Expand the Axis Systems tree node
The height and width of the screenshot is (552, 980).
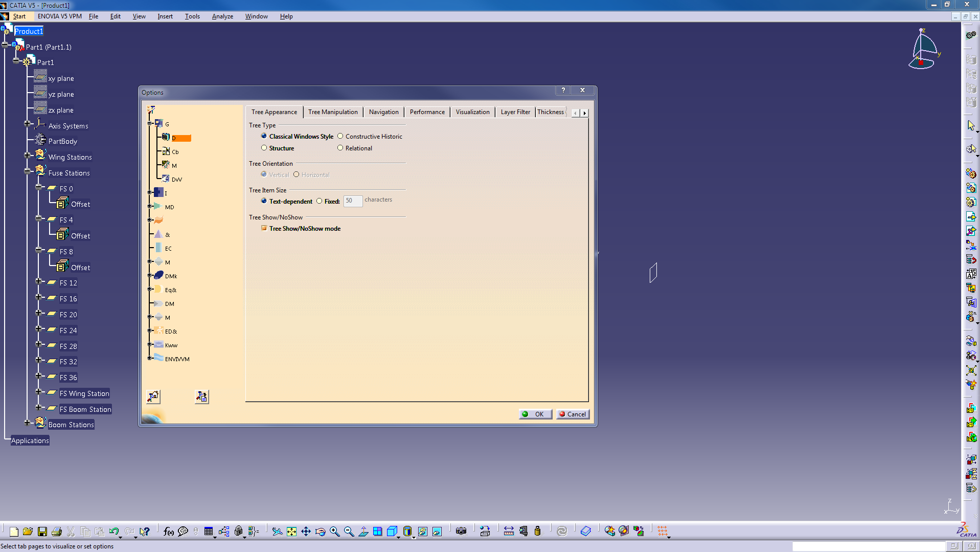tap(28, 124)
